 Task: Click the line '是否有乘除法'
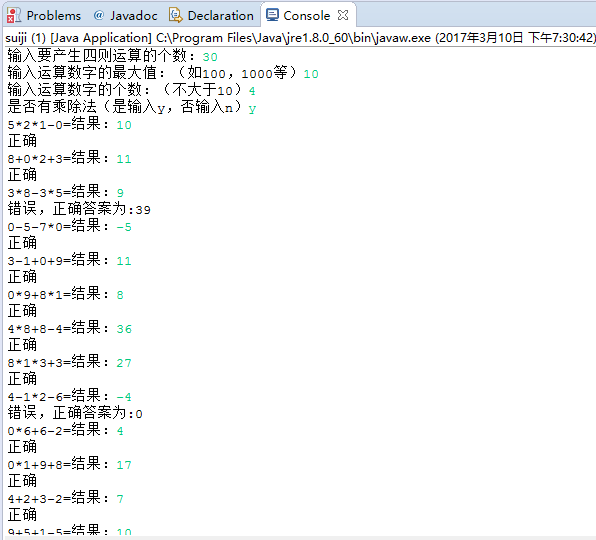(132, 107)
